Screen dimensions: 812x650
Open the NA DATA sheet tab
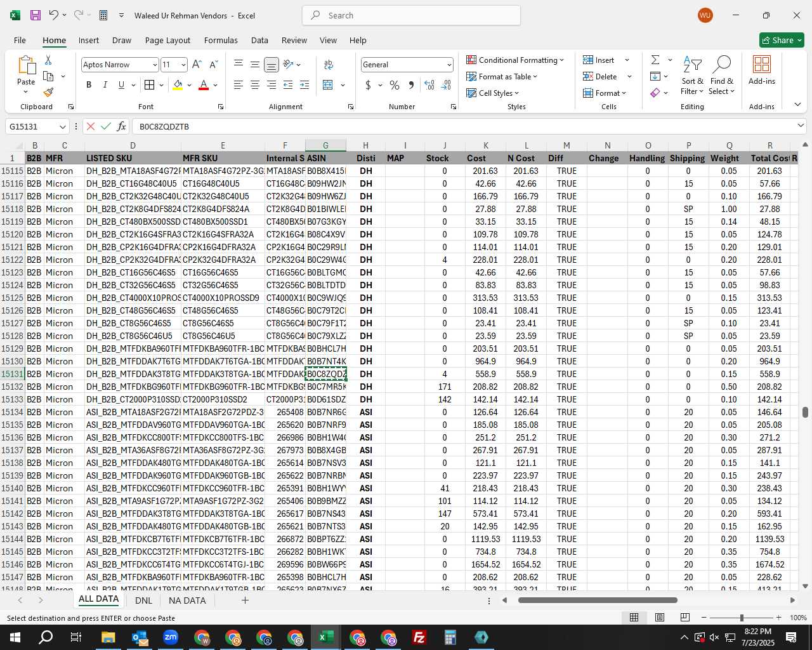[x=187, y=600]
